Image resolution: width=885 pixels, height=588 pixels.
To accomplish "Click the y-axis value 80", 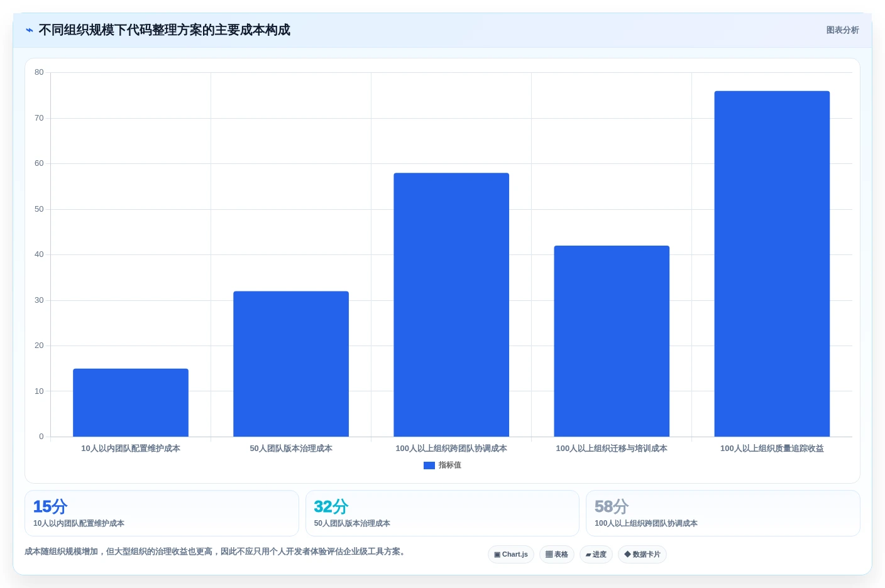I will (x=39, y=72).
